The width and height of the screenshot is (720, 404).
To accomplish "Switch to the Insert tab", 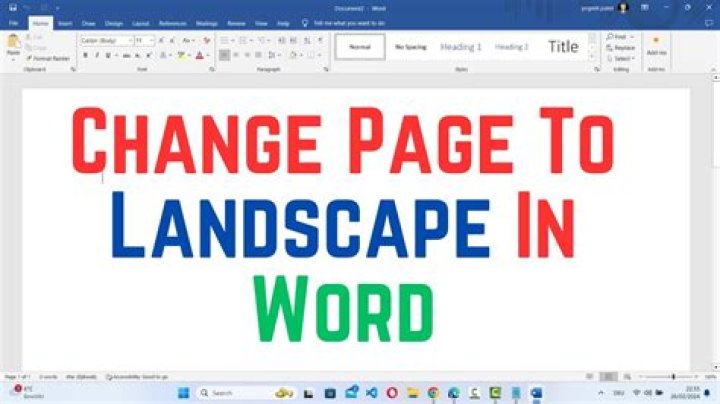I will [x=65, y=22].
